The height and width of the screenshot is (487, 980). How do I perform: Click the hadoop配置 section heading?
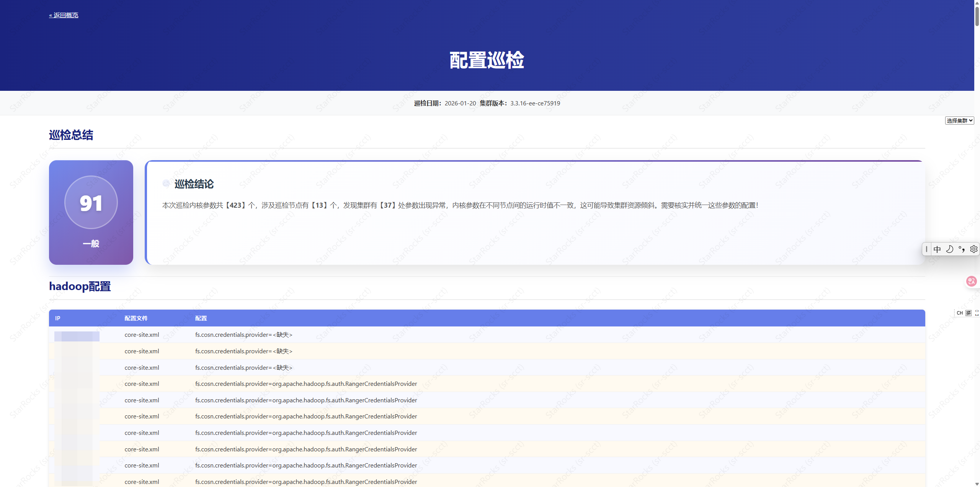tap(80, 287)
